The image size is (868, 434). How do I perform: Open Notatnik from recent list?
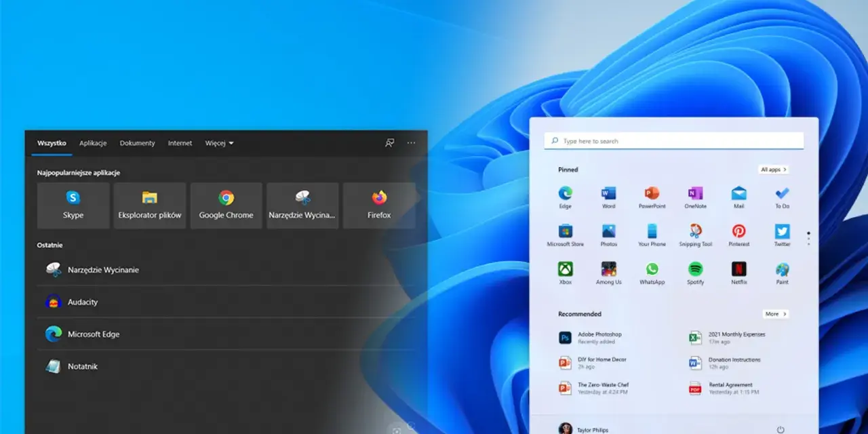pos(226,366)
